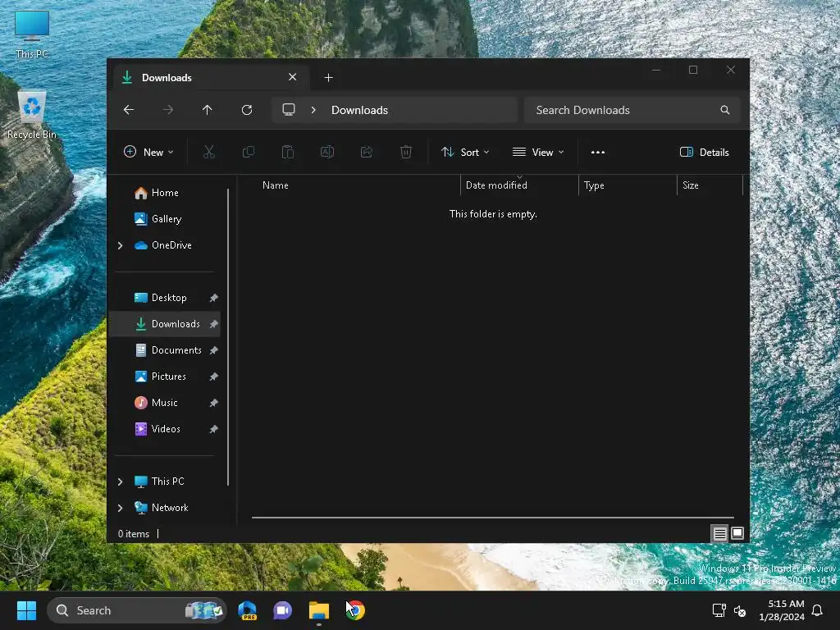This screenshot has height=630, width=840.
Task: Unpin Desktop using its pin icon
Action: tap(213, 298)
